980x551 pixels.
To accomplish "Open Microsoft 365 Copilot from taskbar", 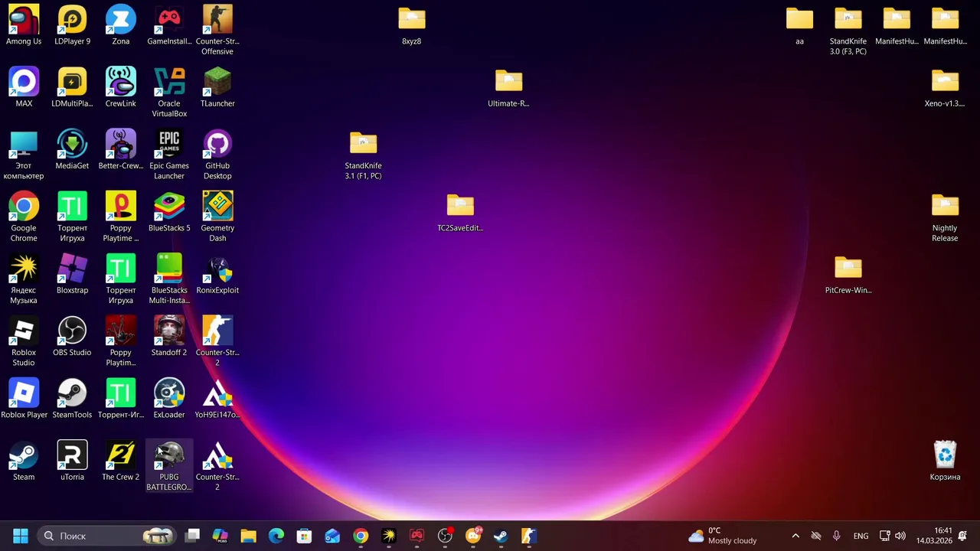I will (x=220, y=536).
